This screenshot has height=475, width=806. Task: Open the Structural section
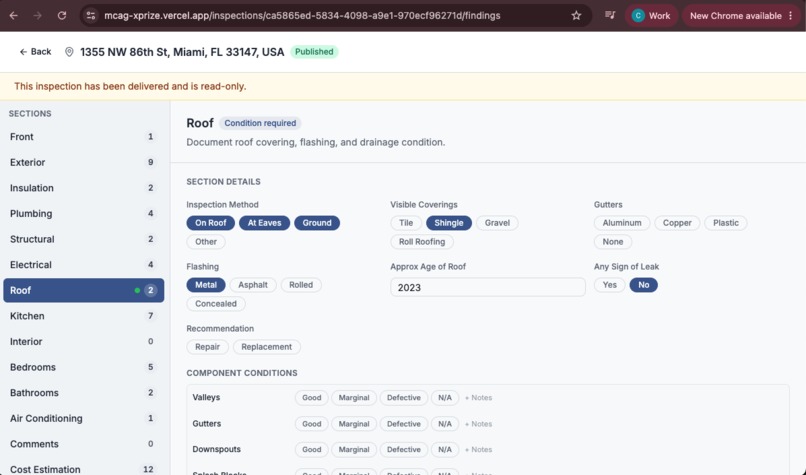(x=83, y=239)
